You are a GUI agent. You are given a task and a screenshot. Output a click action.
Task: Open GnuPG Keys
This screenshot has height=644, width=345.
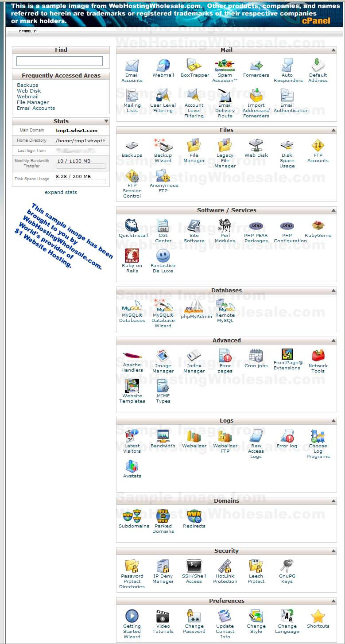click(x=287, y=572)
